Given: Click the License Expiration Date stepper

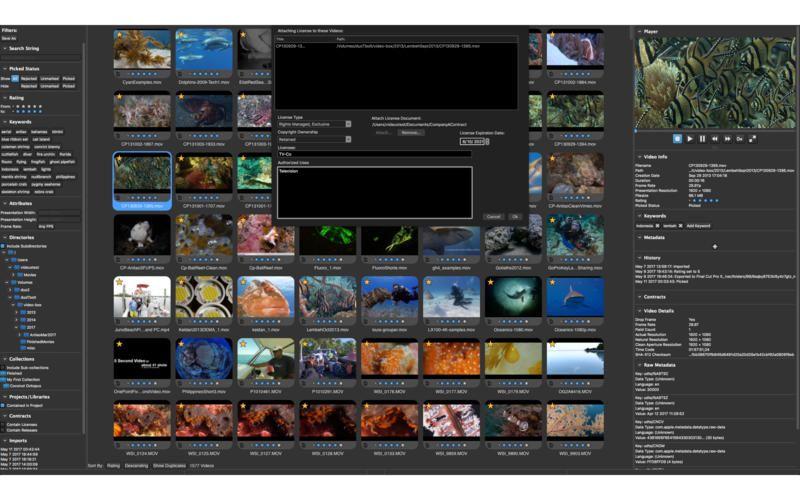Looking at the screenshot, I should pos(487,141).
